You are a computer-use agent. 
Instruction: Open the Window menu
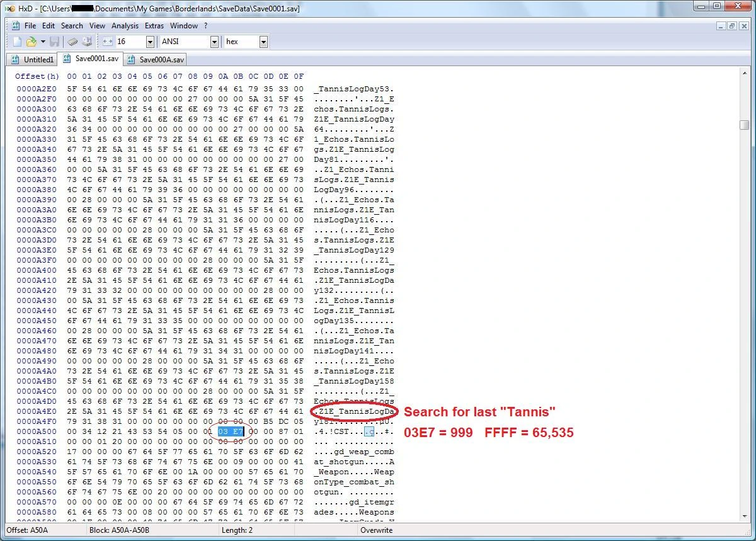click(x=184, y=26)
